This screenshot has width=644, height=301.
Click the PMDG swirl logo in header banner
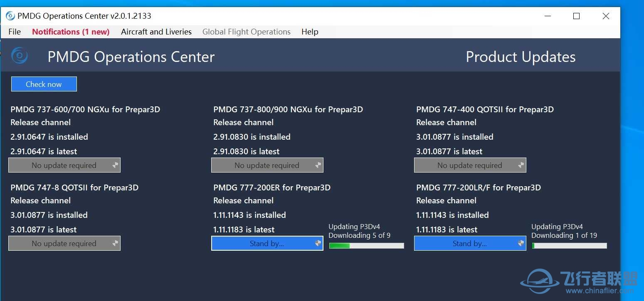coord(20,56)
